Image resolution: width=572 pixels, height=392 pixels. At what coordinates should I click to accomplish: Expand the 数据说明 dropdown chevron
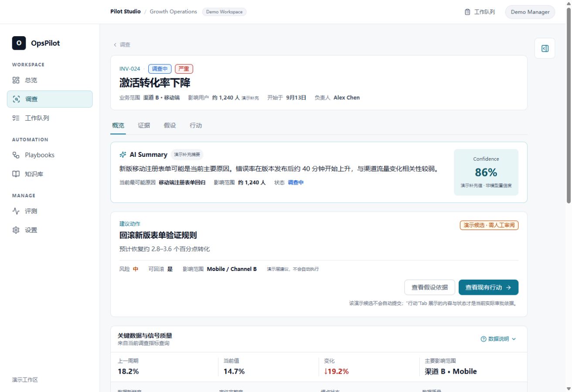coord(514,339)
